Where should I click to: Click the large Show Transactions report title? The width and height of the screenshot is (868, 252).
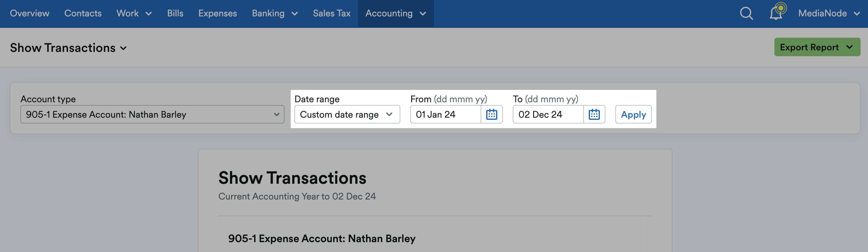[x=292, y=178]
